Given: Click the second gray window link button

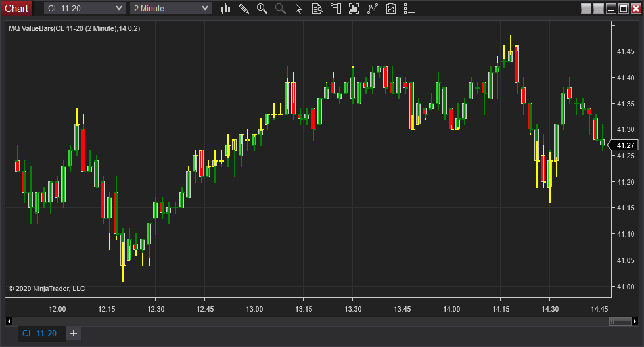Looking at the screenshot, I should [x=599, y=8].
